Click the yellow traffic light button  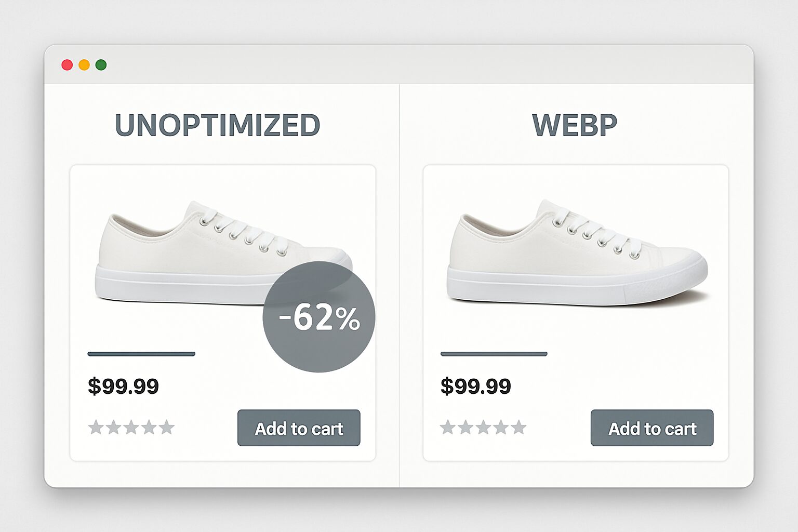tap(84, 64)
